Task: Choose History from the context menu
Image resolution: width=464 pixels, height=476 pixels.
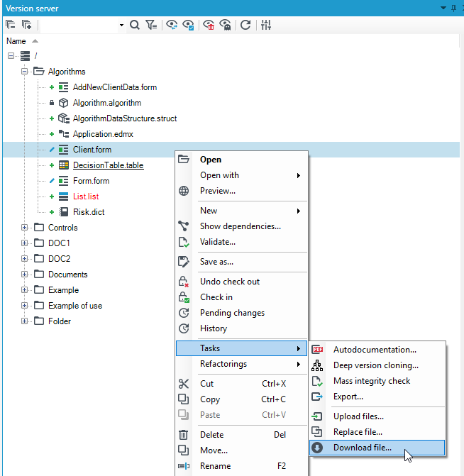Action: click(242, 328)
